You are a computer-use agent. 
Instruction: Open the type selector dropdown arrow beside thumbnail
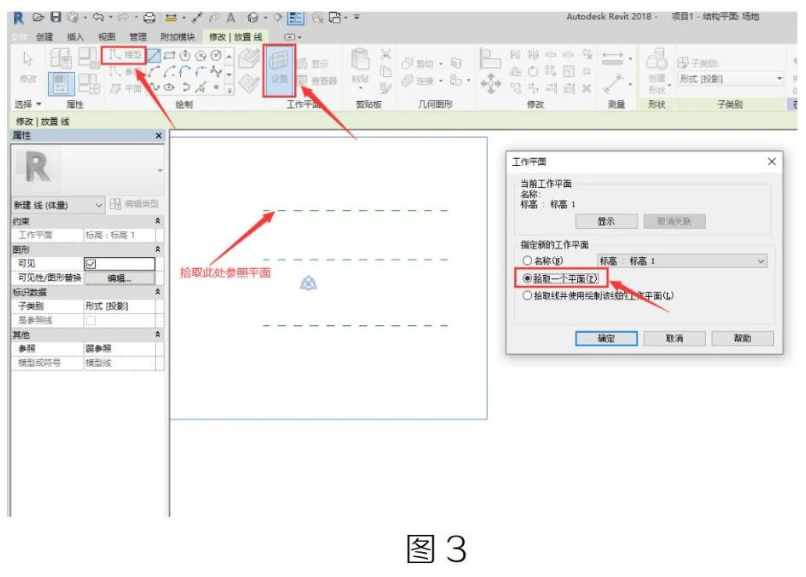160,170
